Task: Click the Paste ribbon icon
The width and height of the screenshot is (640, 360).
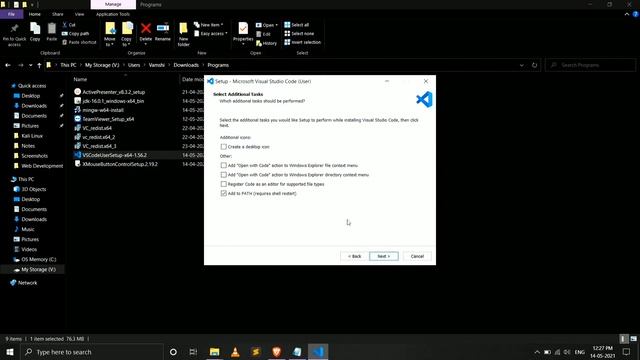Action: point(51,32)
